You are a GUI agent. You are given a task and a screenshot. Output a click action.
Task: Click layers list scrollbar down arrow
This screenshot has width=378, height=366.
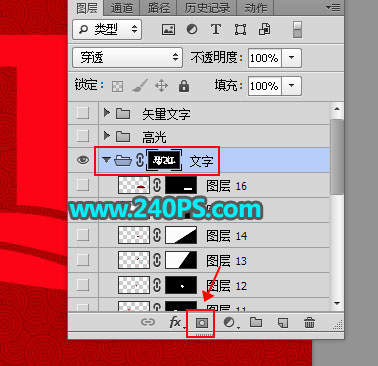pos(337,304)
